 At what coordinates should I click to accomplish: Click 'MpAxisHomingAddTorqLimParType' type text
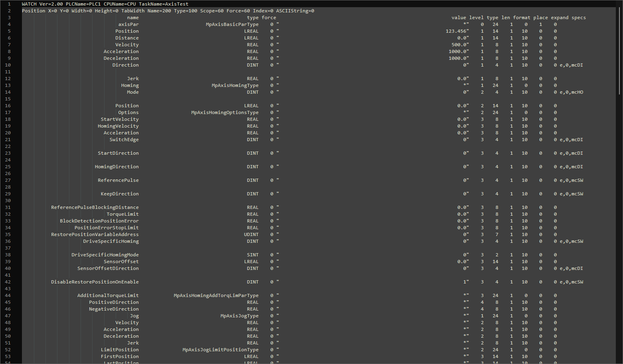216,295
